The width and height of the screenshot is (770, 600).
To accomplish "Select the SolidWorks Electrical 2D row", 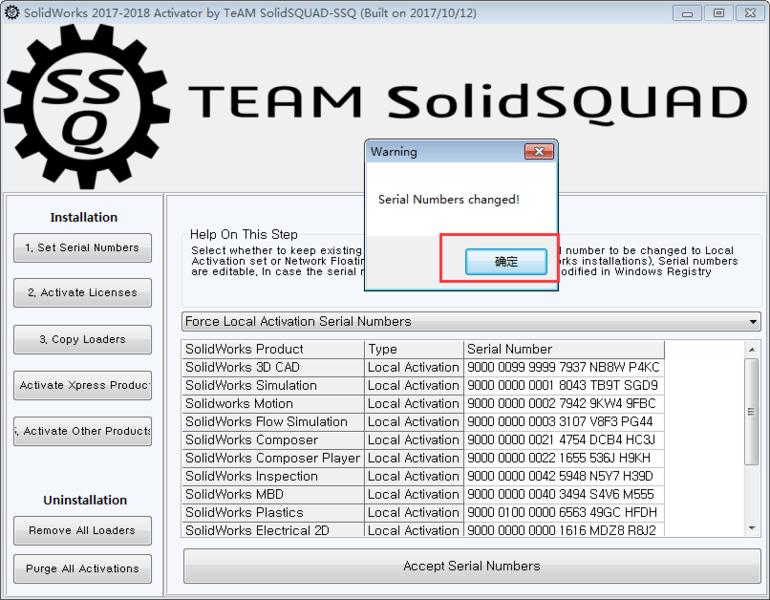I will pos(423,530).
